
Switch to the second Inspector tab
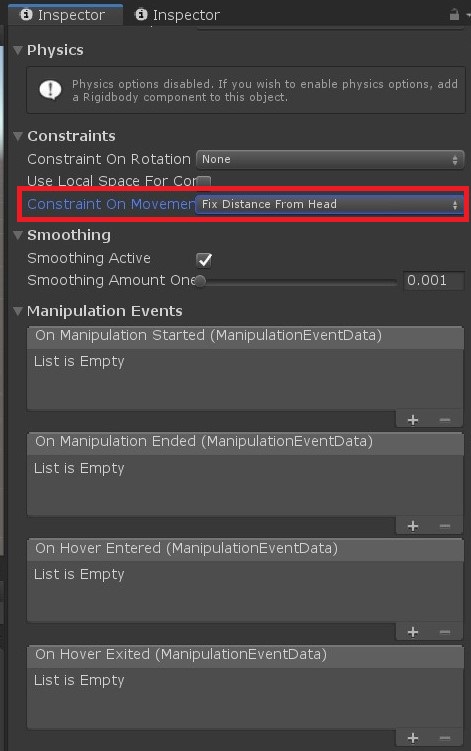[178, 15]
